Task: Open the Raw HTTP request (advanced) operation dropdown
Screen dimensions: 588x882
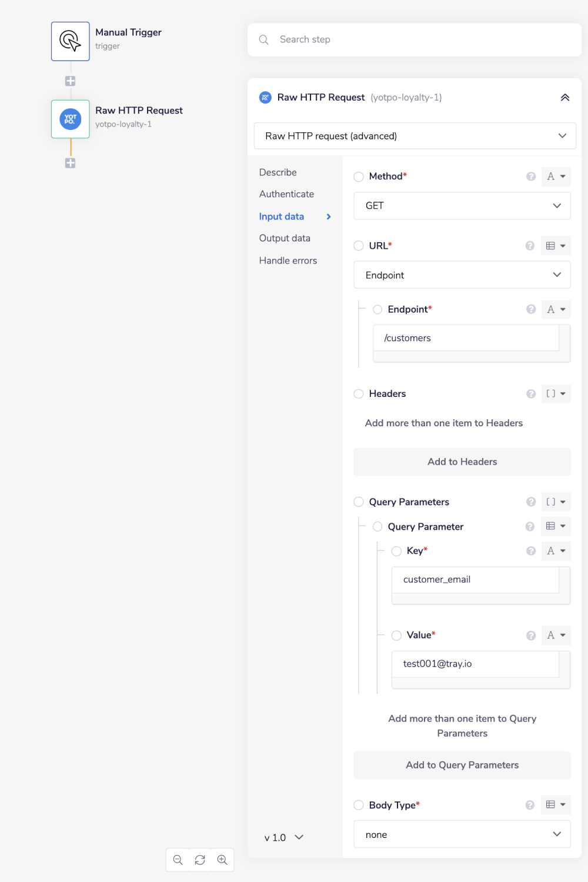Action: (x=415, y=136)
